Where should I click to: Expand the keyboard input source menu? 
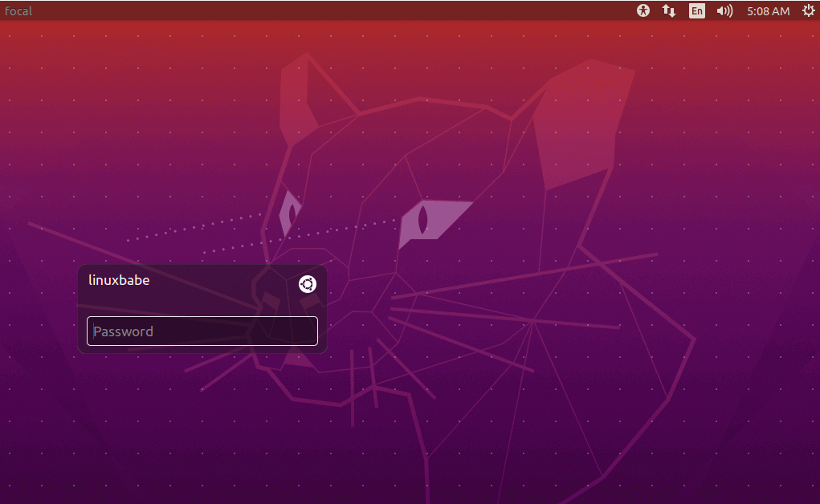pyautogui.click(x=697, y=10)
